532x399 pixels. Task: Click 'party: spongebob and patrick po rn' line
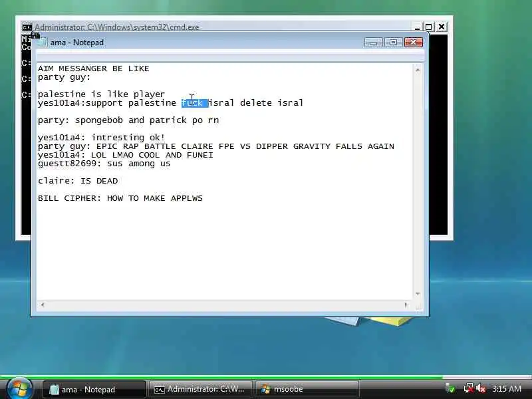(x=128, y=120)
